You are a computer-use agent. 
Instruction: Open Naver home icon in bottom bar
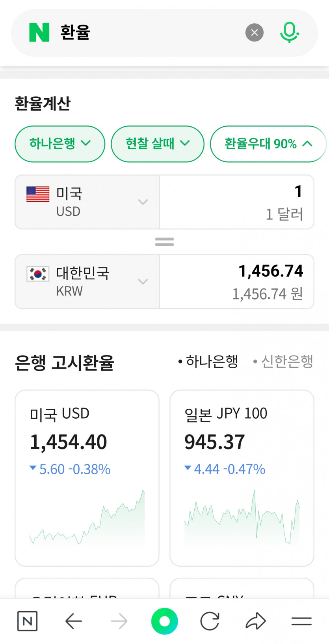pyautogui.click(x=28, y=621)
